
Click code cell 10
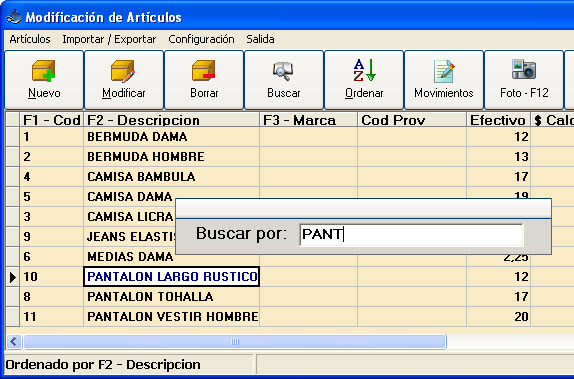[52, 276]
